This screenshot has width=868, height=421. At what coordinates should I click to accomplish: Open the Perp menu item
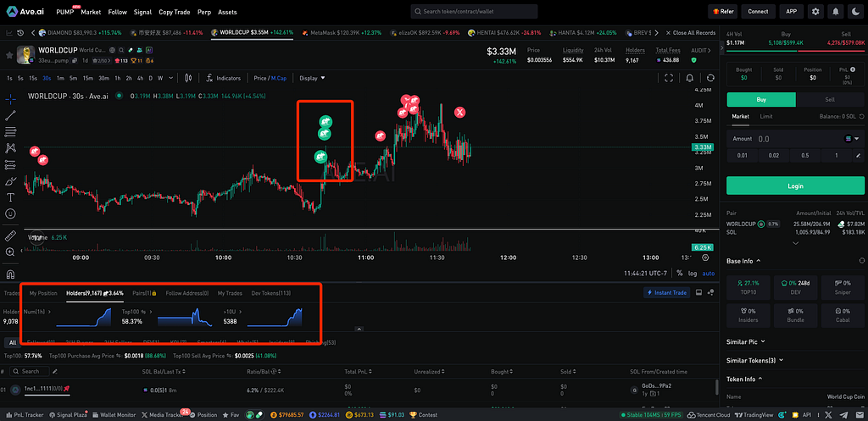tap(203, 12)
